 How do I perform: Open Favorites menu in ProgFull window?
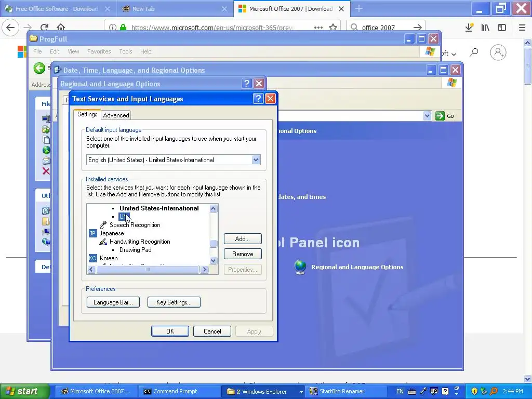click(x=99, y=51)
